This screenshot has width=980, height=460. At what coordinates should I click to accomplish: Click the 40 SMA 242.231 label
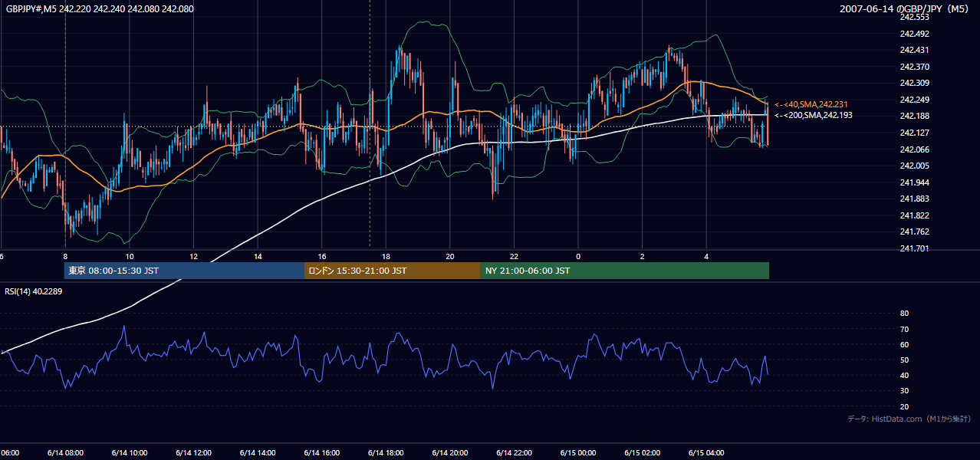click(812, 104)
